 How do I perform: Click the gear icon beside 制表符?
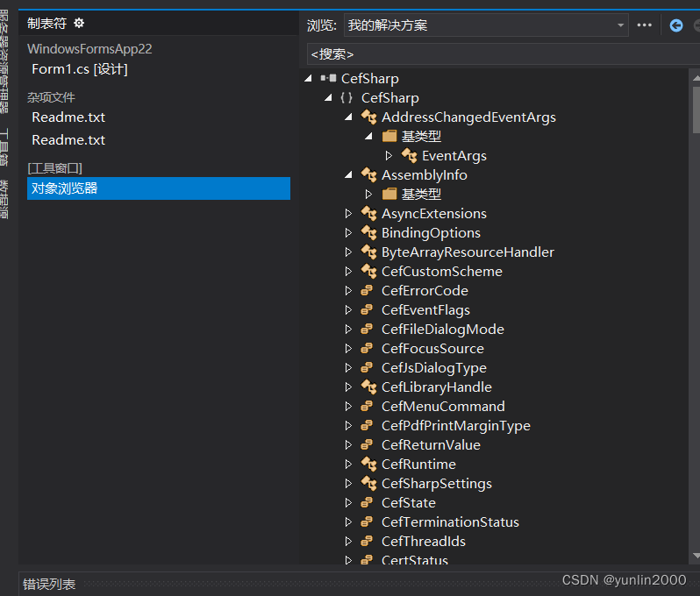point(79,23)
